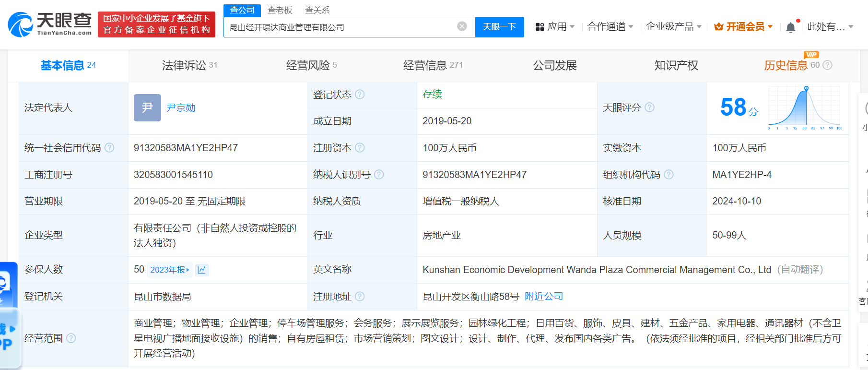Expand the 合作通道 dropdown
The height and width of the screenshot is (370, 868).
pos(631,27)
